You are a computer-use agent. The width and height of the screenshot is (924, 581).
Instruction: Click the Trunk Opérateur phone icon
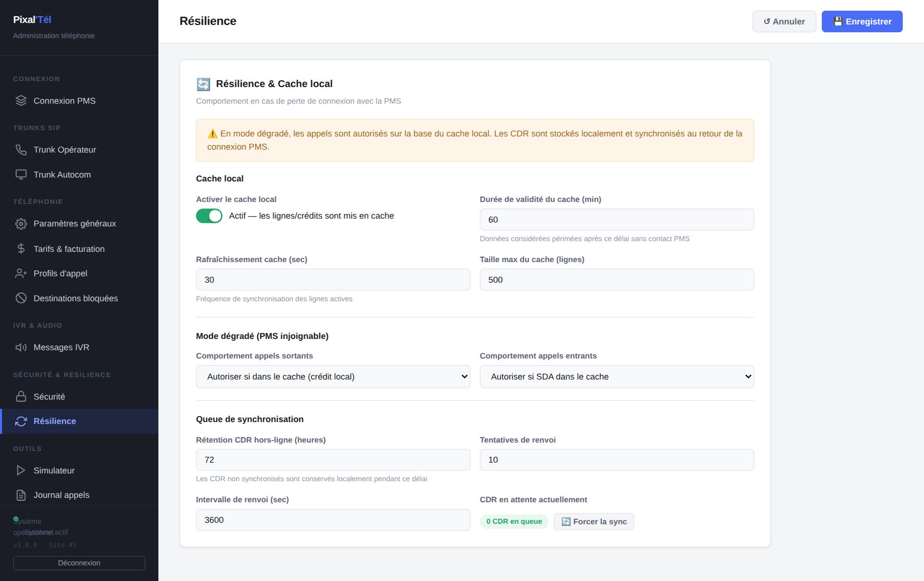pos(21,150)
